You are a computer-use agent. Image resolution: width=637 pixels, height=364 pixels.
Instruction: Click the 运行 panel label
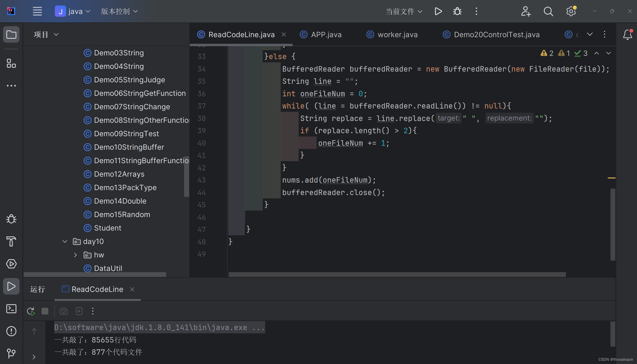coord(37,289)
